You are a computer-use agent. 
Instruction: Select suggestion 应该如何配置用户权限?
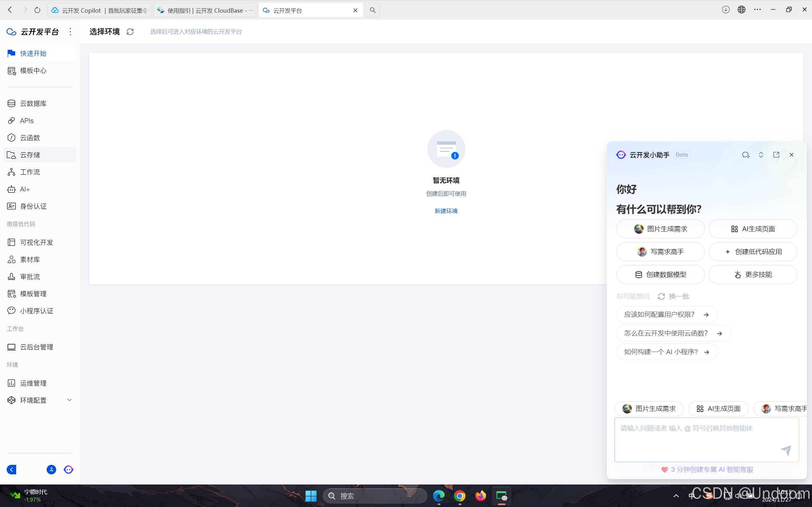click(667, 315)
